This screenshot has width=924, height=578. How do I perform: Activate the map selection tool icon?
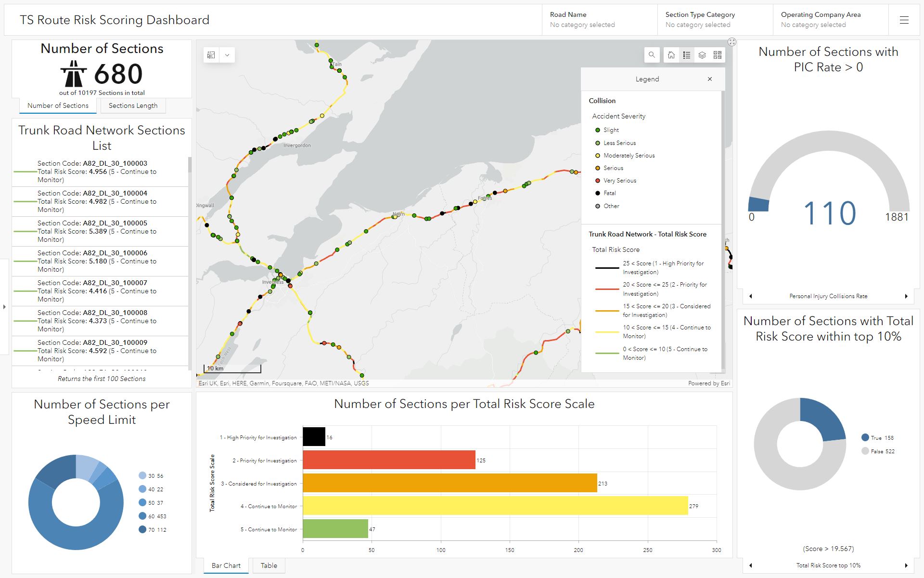pyautogui.click(x=211, y=55)
